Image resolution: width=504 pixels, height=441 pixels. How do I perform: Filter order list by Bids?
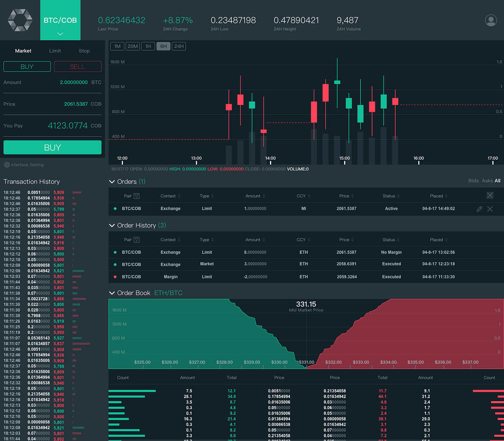point(473,181)
